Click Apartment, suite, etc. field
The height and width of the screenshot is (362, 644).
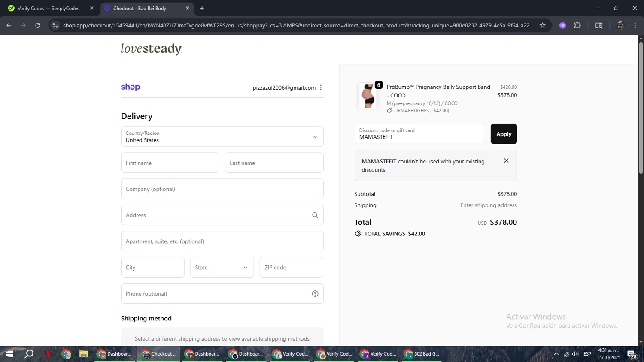tap(222, 241)
